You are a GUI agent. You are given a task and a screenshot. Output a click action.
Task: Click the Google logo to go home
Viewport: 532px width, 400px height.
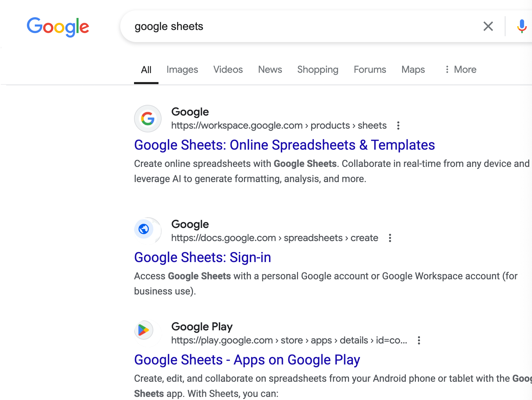click(58, 27)
